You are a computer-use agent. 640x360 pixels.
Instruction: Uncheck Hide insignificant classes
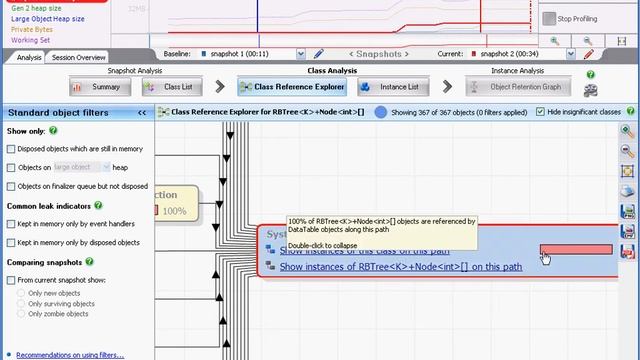click(540, 111)
